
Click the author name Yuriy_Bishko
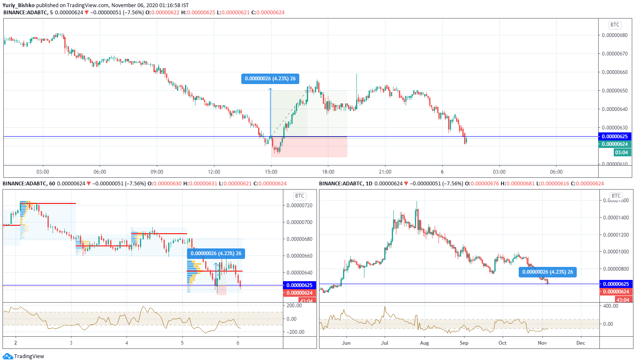(x=18, y=5)
